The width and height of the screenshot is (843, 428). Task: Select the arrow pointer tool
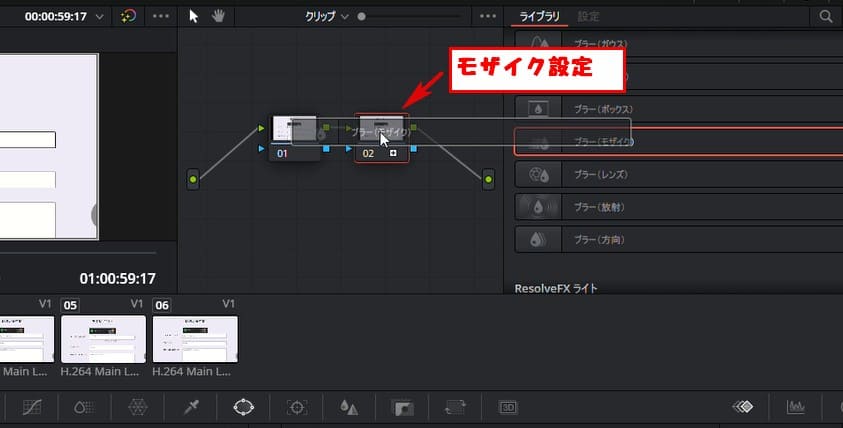tap(194, 17)
